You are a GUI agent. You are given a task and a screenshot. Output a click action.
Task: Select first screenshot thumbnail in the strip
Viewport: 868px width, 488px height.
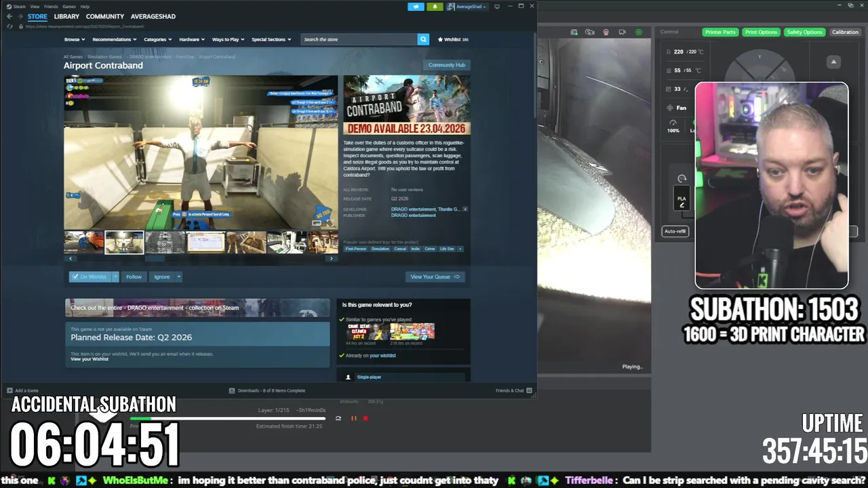click(84, 242)
